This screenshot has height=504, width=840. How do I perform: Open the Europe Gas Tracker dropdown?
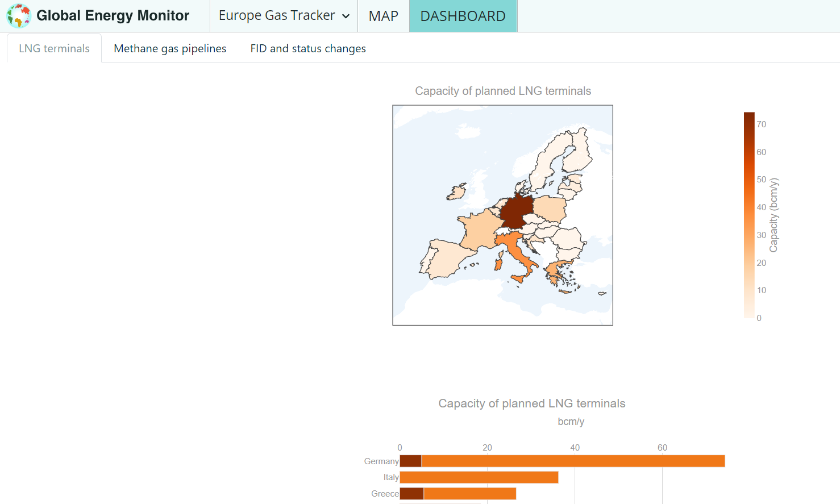pos(277,16)
